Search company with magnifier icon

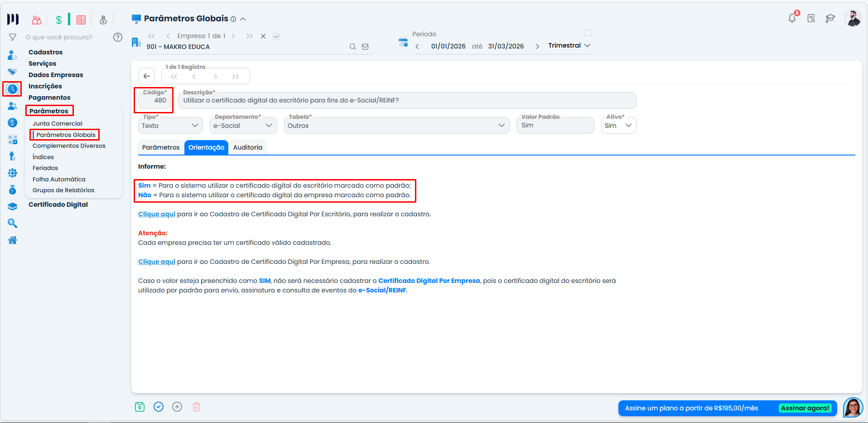[352, 47]
